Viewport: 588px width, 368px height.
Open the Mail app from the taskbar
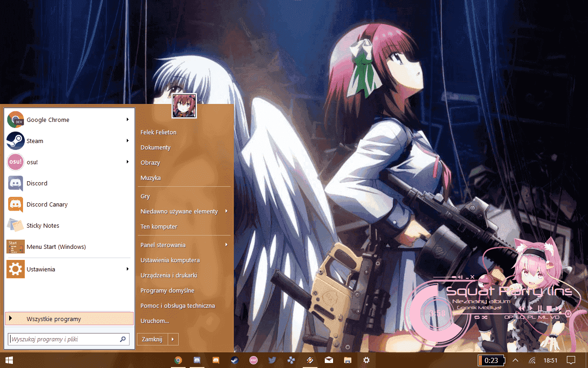[x=328, y=360]
